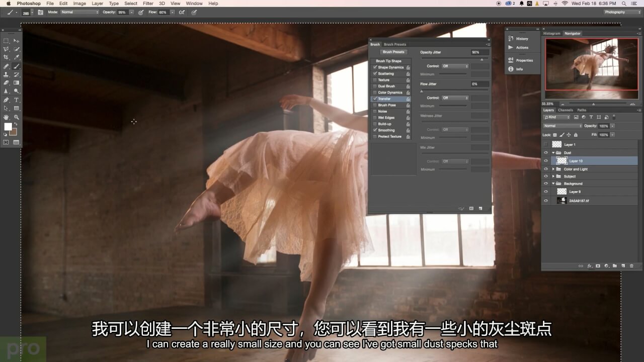Select the Eraser tool
Screen dimensions: 644x362
click(6, 82)
